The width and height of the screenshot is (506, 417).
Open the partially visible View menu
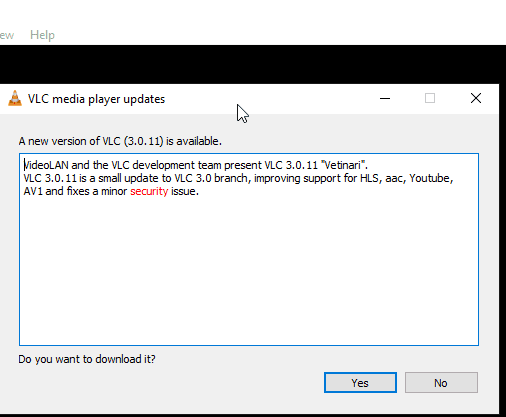coord(7,35)
